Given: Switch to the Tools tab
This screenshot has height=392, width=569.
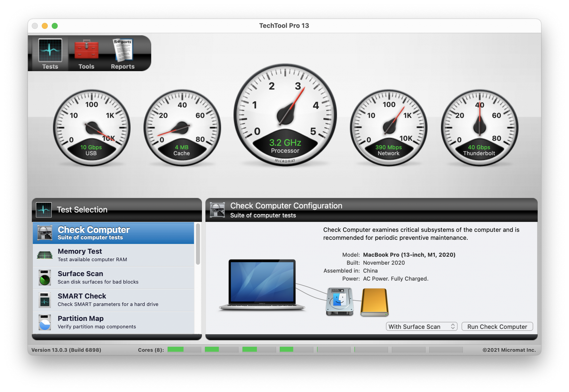Looking at the screenshot, I should coord(86,54).
